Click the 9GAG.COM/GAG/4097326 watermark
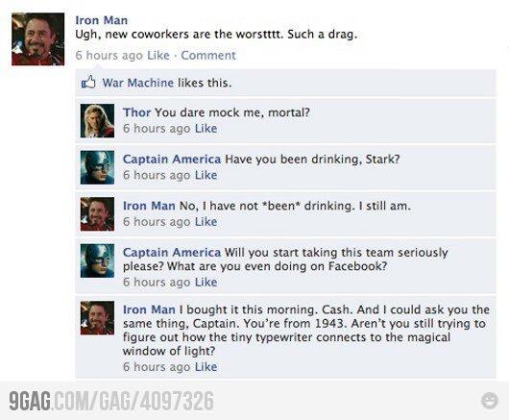The height and width of the screenshot is (420, 509). 111,401
